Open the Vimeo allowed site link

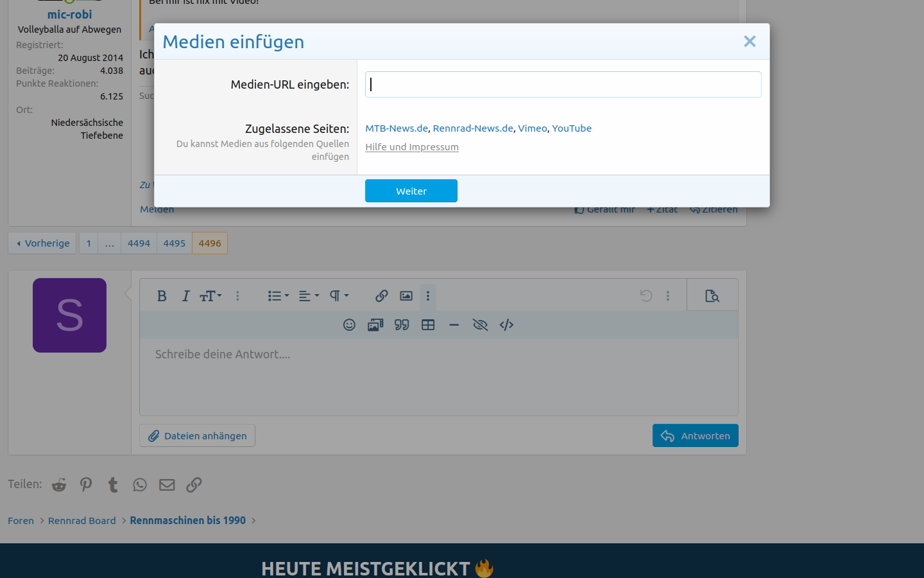tap(532, 128)
